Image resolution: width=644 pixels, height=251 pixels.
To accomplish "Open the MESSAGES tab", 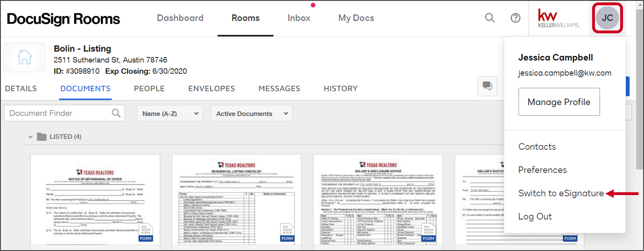I will coord(279,88).
